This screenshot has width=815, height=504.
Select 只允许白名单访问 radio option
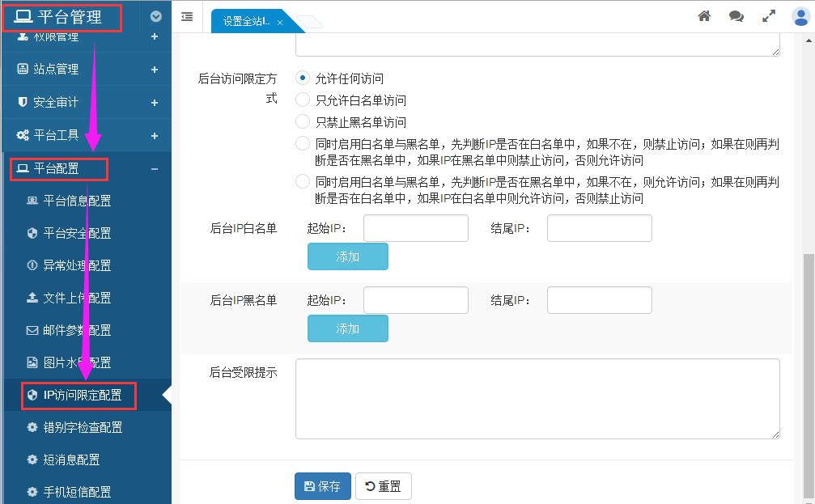(303, 100)
